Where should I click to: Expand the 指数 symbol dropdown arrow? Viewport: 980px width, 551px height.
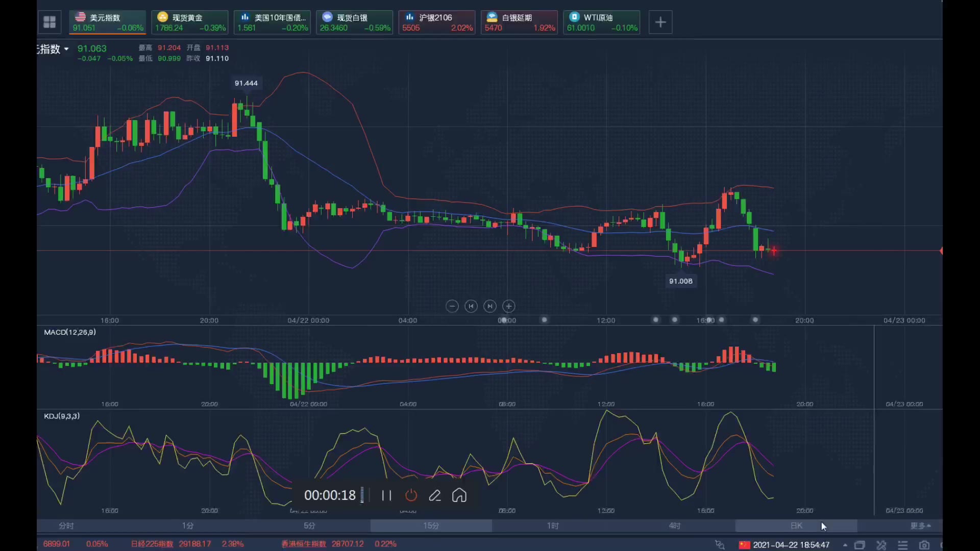point(66,49)
